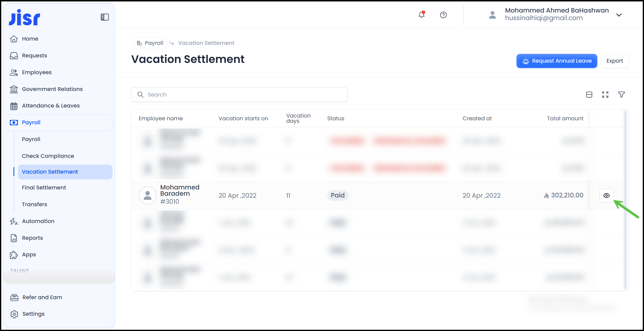Screen dimensions: 644x331
Task: Click the Export button
Action: [614, 61]
